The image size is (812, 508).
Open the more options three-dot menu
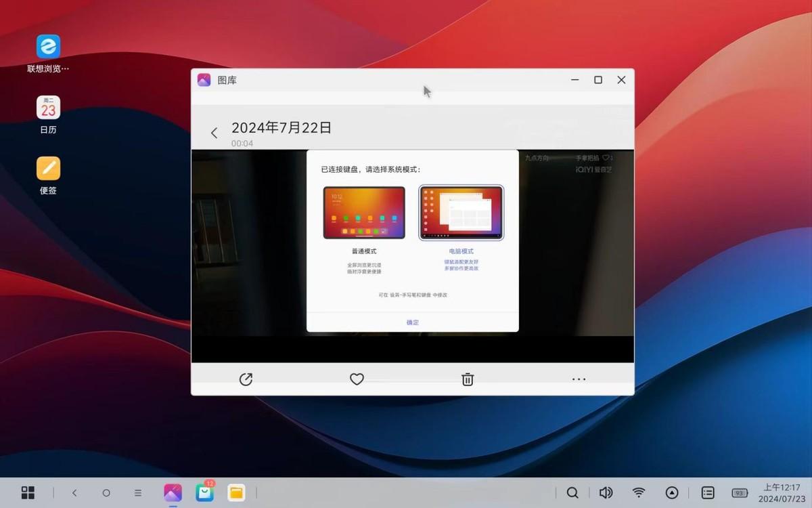click(579, 379)
